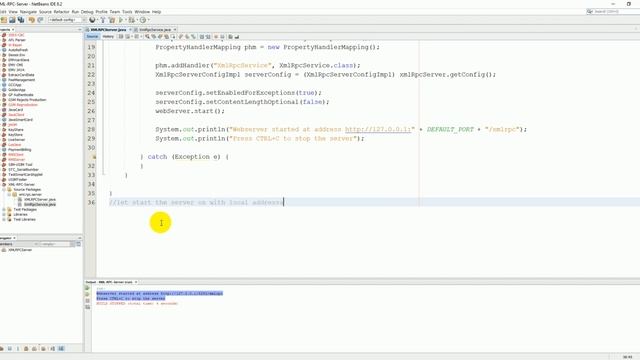Click the Build Project hammer icon
The width and height of the screenshot is (640, 360).
pos(103,20)
